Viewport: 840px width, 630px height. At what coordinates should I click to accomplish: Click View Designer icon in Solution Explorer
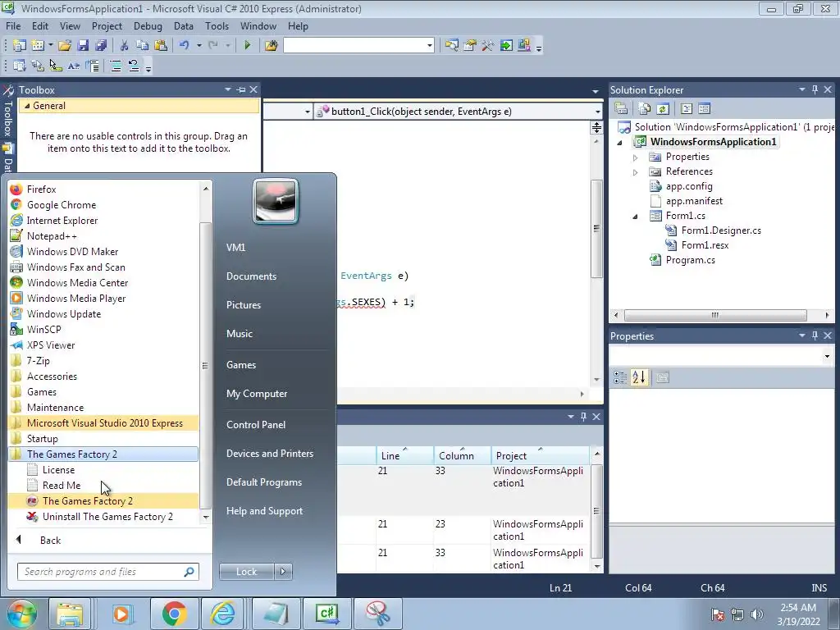tap(705, 109)
